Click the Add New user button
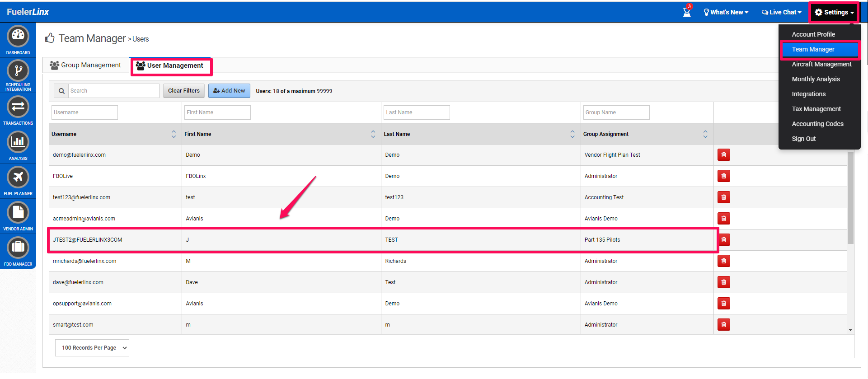 pos(229,91)
